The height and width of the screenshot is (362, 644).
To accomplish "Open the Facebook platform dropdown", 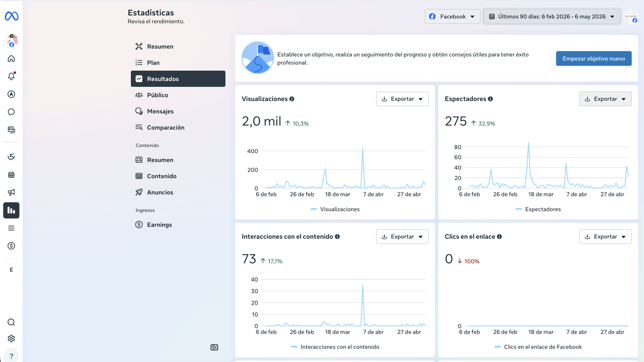I will 452,17.
